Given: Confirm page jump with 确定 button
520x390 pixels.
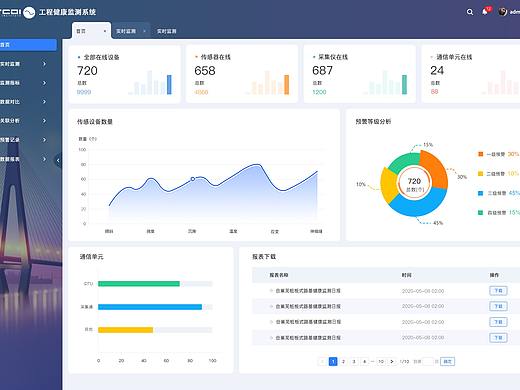Looking at the screenshot, I should [447, 361].
